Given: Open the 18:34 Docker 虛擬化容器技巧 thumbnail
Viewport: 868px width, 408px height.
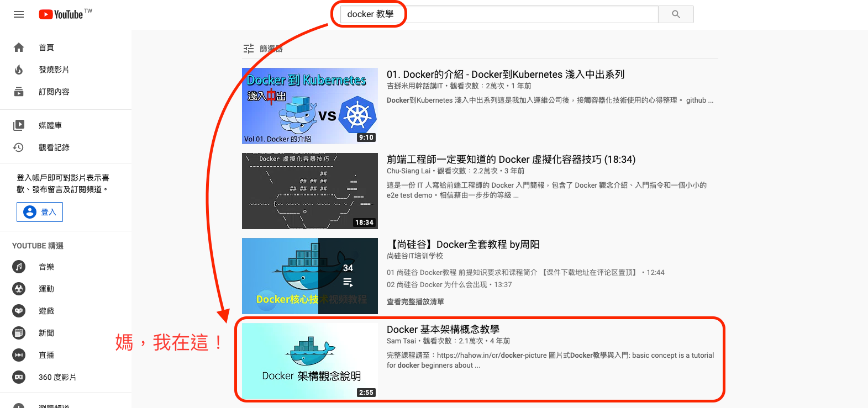Looking at the screenshot, I should click(310, 191).
